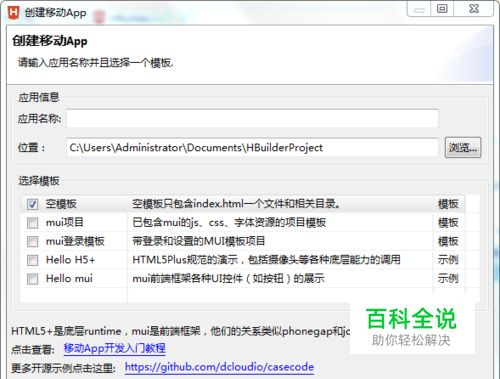Screen dimensions: 500x379
Task: Minimize the 创建移动App dialog window
Action: 419,8
